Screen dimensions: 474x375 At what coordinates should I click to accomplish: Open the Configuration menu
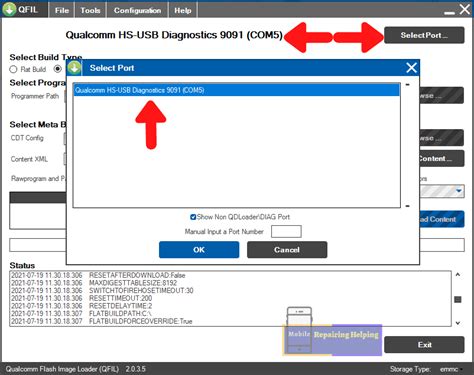137,10
